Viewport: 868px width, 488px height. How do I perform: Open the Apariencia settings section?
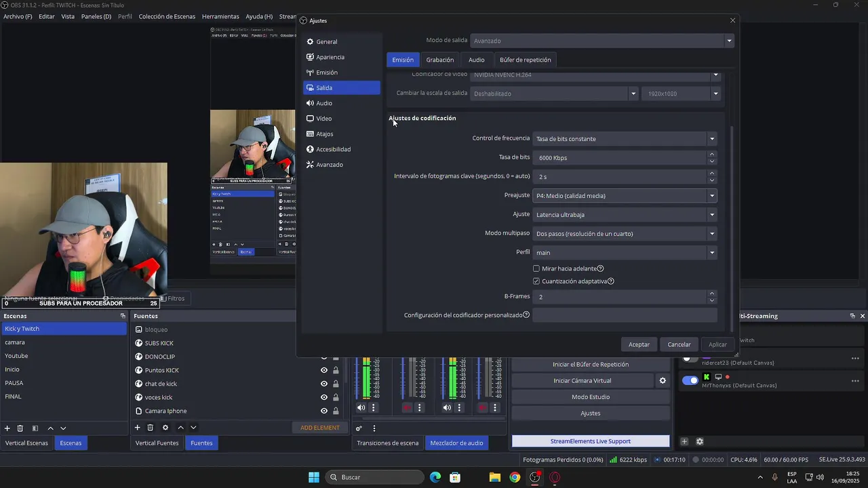(x=342, y=57)
